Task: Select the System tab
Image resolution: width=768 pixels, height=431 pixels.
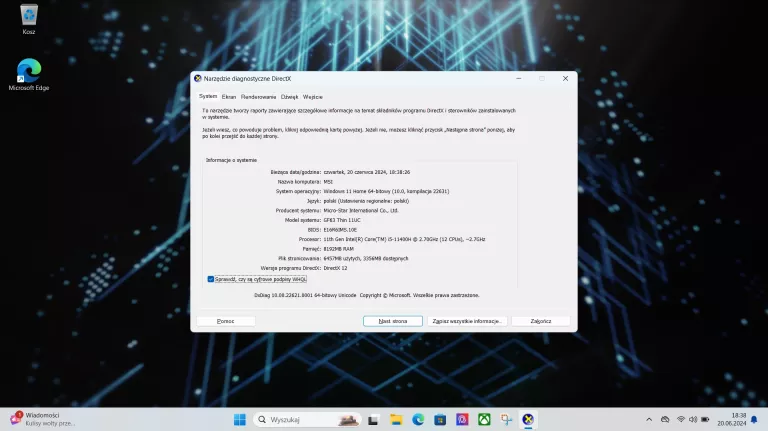Action: point(208,96)
